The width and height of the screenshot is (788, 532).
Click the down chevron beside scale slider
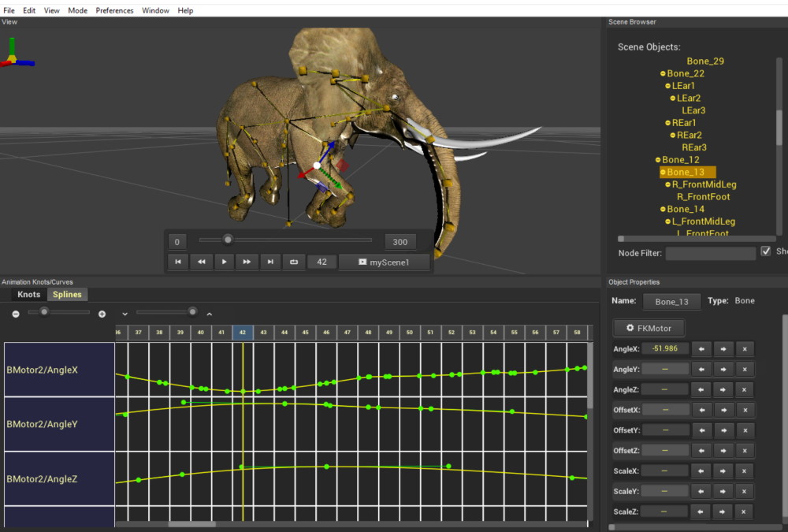coord(125,314)
